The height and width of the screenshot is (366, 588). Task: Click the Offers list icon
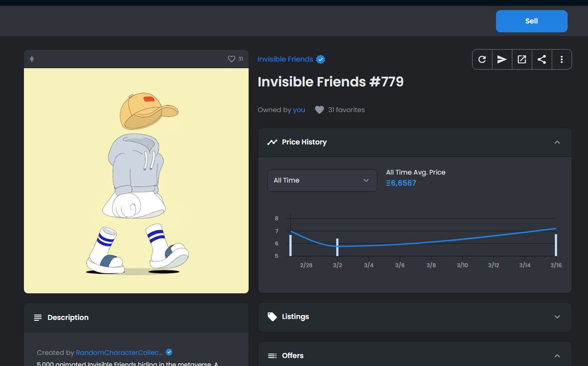tap(272, 356)
